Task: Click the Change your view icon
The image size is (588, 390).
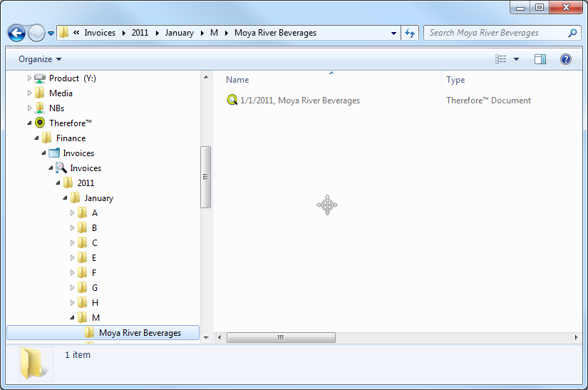Action: (x=501, y=59)
